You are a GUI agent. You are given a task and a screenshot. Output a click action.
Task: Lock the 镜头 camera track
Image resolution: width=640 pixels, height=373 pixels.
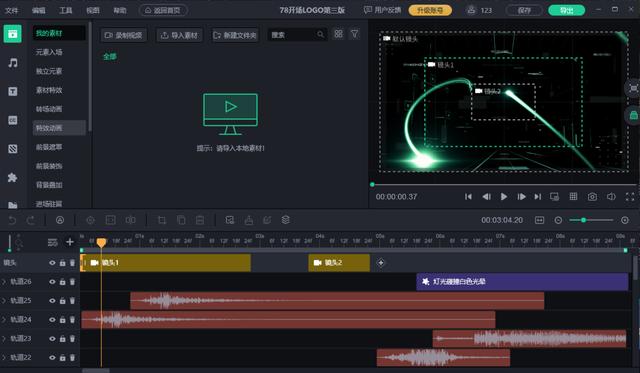62,263
